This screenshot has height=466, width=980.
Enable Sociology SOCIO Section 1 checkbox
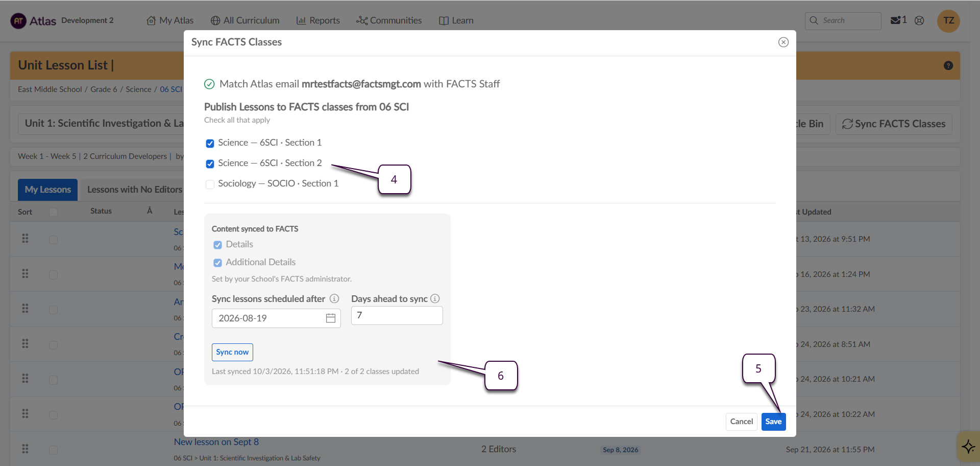tap(210, 184)
